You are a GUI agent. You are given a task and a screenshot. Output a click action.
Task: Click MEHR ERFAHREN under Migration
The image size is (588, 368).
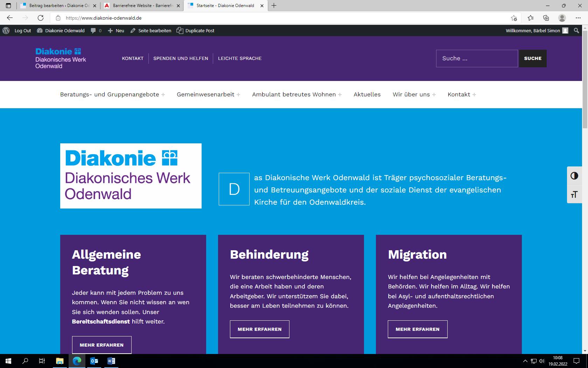click(x=417, y=329)
